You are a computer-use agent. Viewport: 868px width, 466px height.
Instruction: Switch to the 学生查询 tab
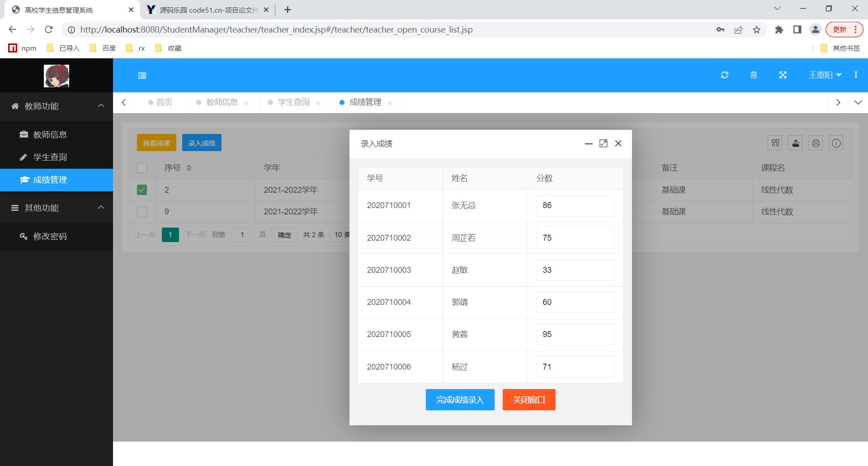[293, 102]
